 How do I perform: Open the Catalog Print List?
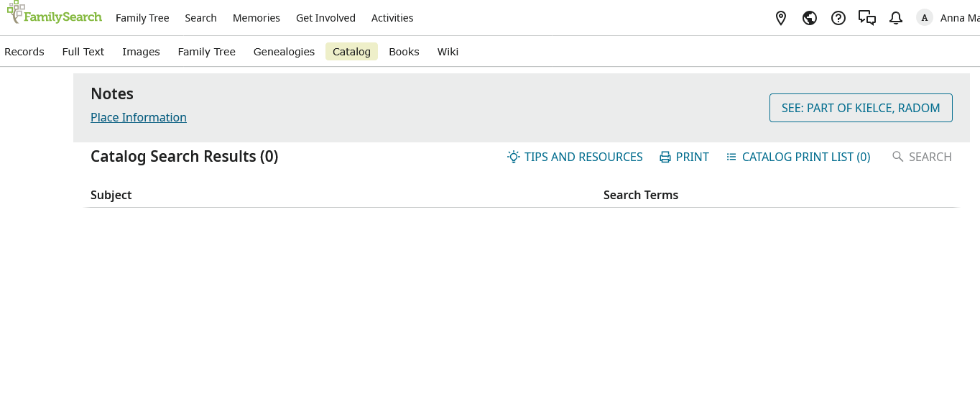[x=798, y=157]
